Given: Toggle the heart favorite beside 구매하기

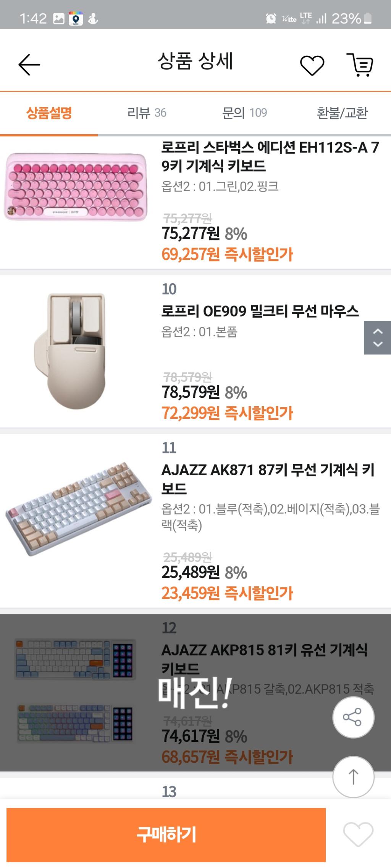Looking at the screenshot, I should pyautogui.click(x=358, y=834).
